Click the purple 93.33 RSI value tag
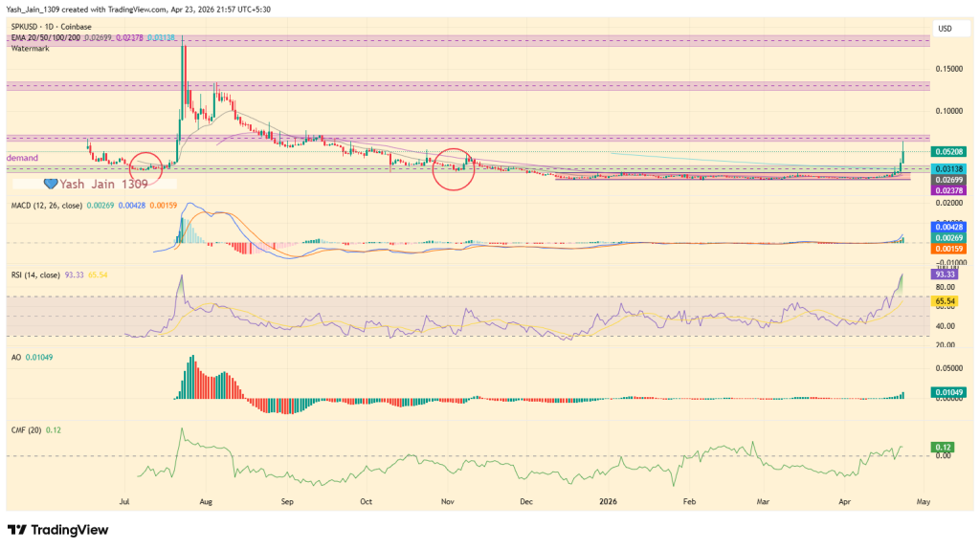 (947, 274)
